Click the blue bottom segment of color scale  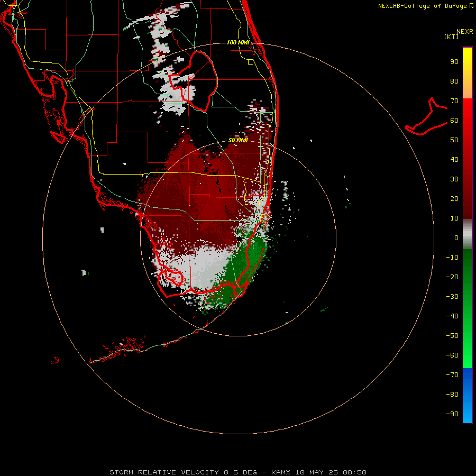[467, 396]
